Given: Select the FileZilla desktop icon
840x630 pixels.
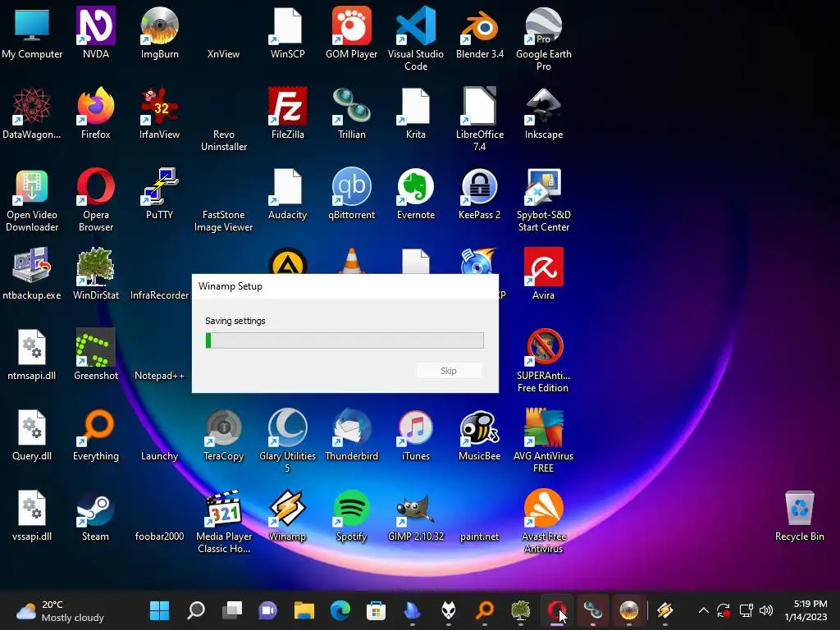Looking at the screenshot, I should tap(288, 106).
